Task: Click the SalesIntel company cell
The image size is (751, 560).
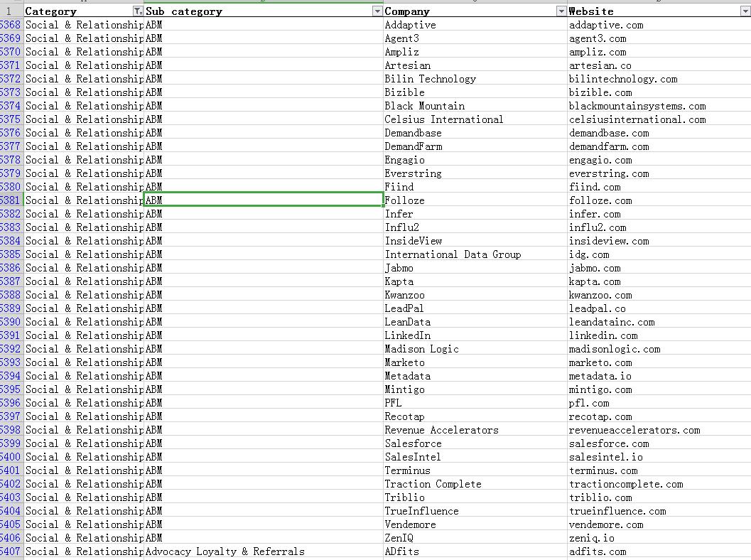Action: (475, 457)
